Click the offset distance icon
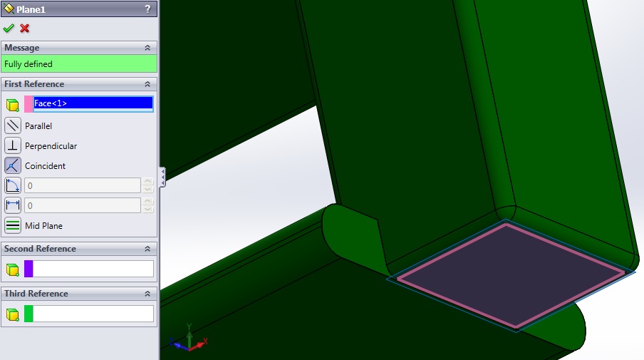The image size is (644, 360). coord(13,206)
